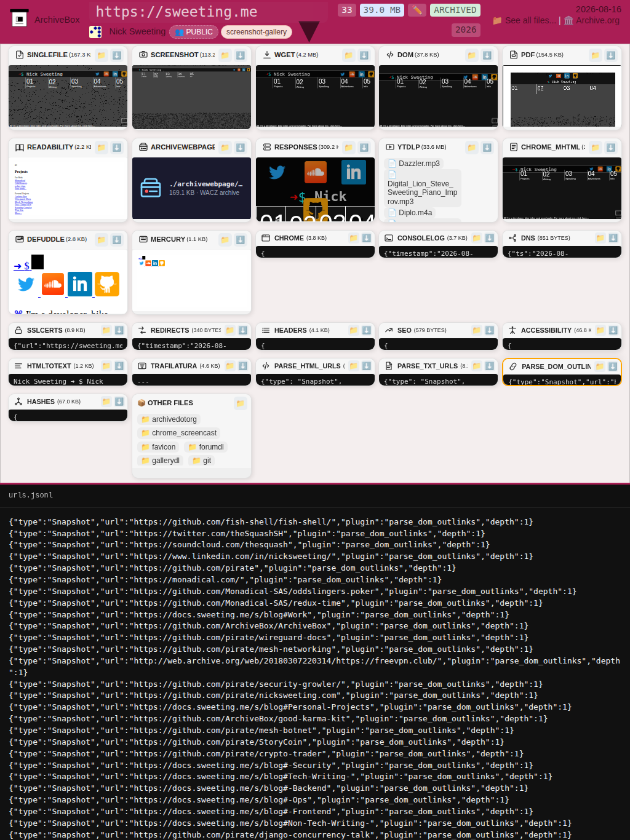
Task: Open the OTHER FILES folder icon
Action: point(241,403)
